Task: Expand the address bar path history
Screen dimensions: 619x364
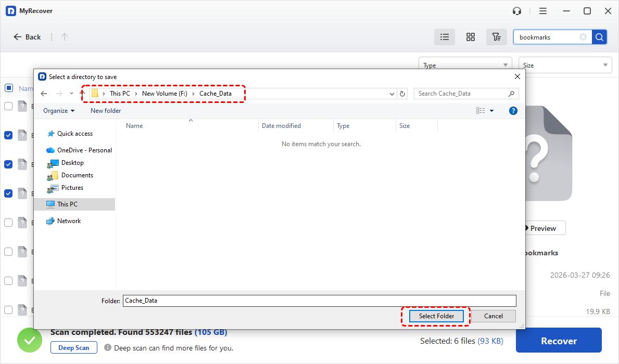Action: pos(391,94)
